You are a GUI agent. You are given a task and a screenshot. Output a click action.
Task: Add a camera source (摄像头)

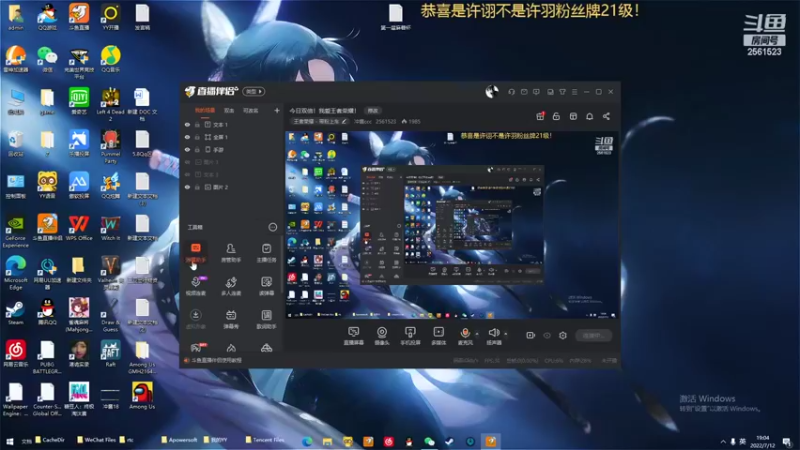(382, 336)
